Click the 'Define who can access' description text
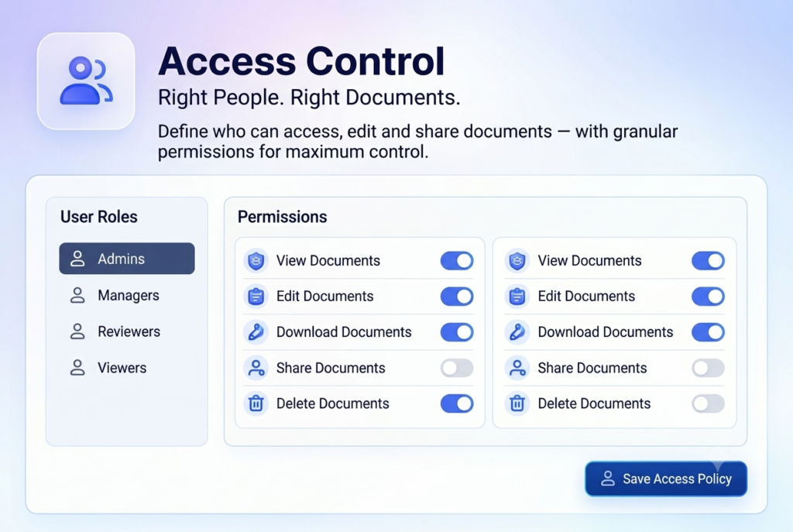 click(417, 142)
